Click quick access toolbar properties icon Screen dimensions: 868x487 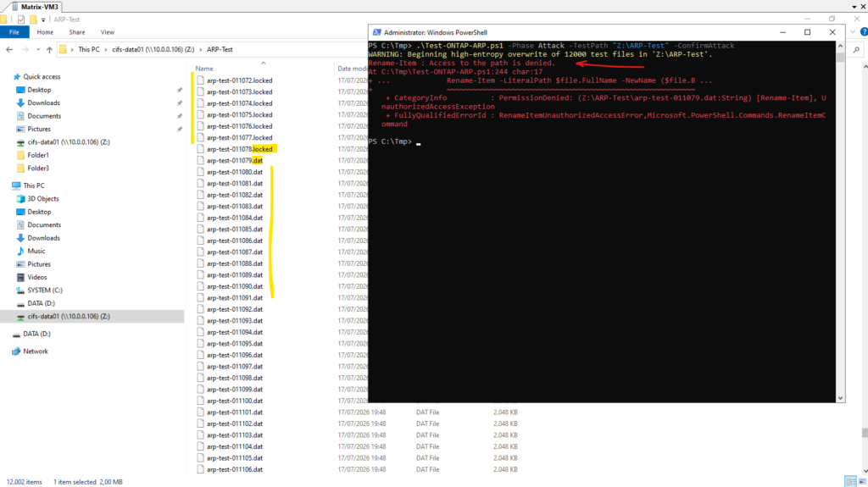[21, 19]
